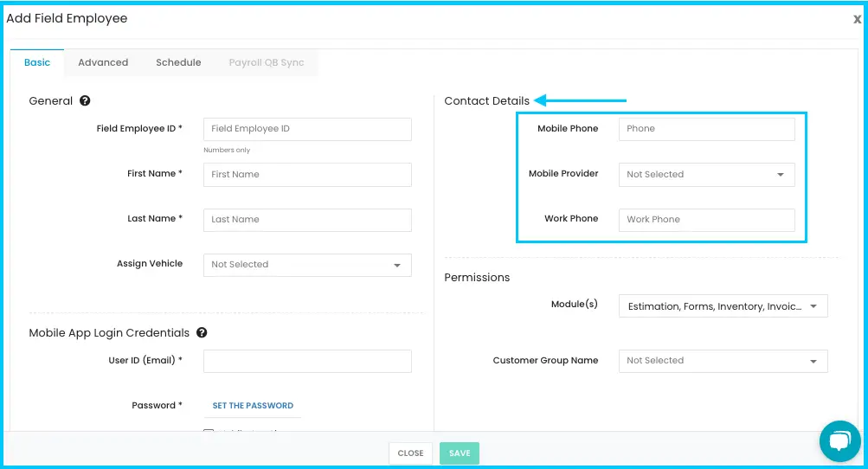Click the User ID (Email) field
The width and height of the screenshot is (868, 469).
[307, 361]
